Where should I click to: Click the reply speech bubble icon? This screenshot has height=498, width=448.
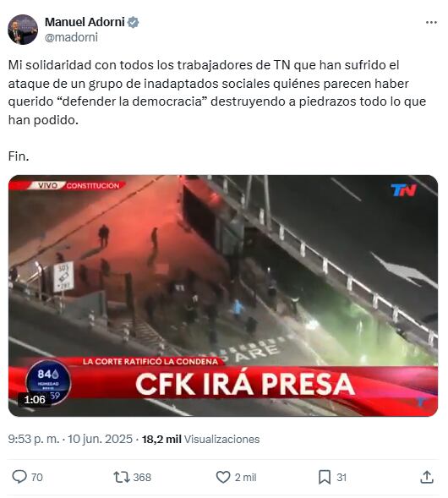[x=19, y=477]
